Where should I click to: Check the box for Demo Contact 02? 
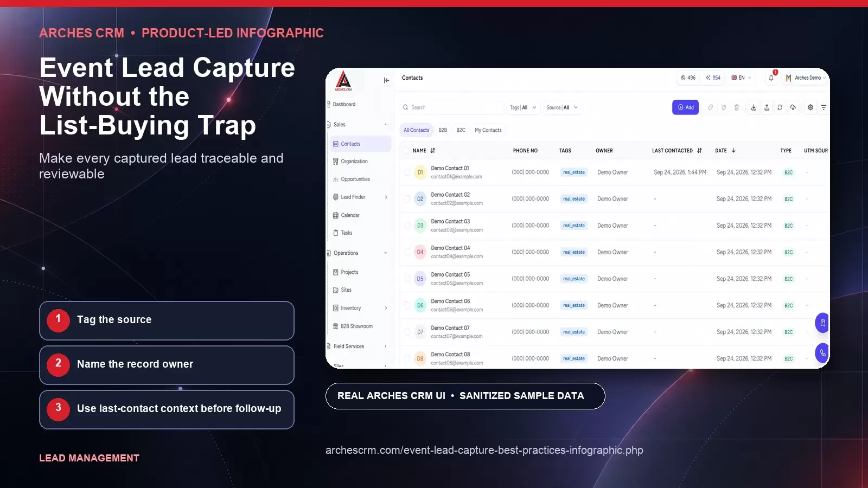pos(407,199)
